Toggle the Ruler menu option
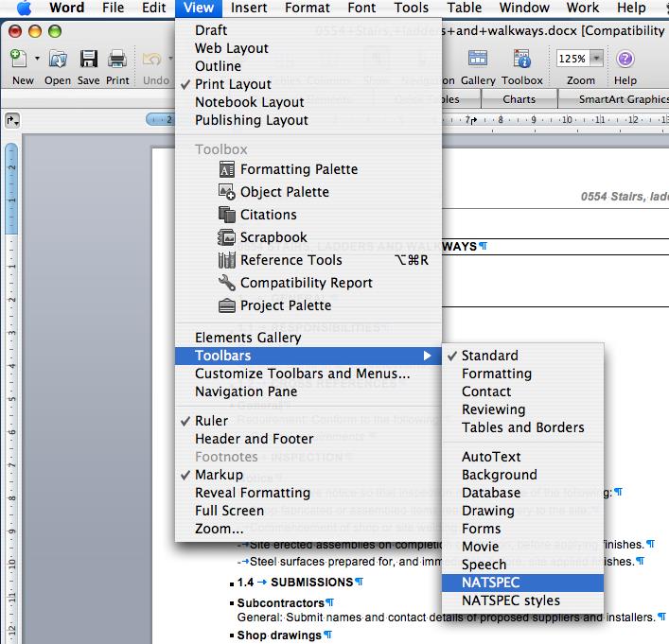 coord(211,421)
